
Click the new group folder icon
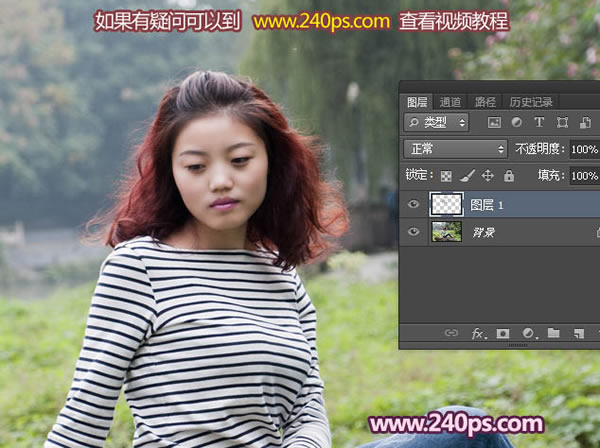click(x=553, y=333)
